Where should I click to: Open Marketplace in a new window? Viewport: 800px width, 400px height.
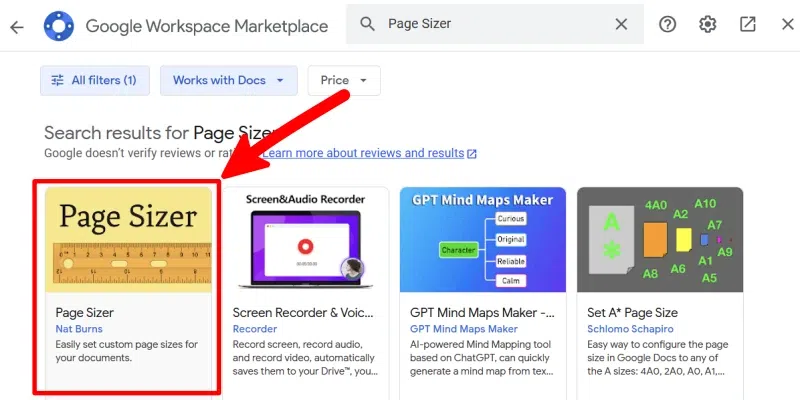[x=747, y=24]
